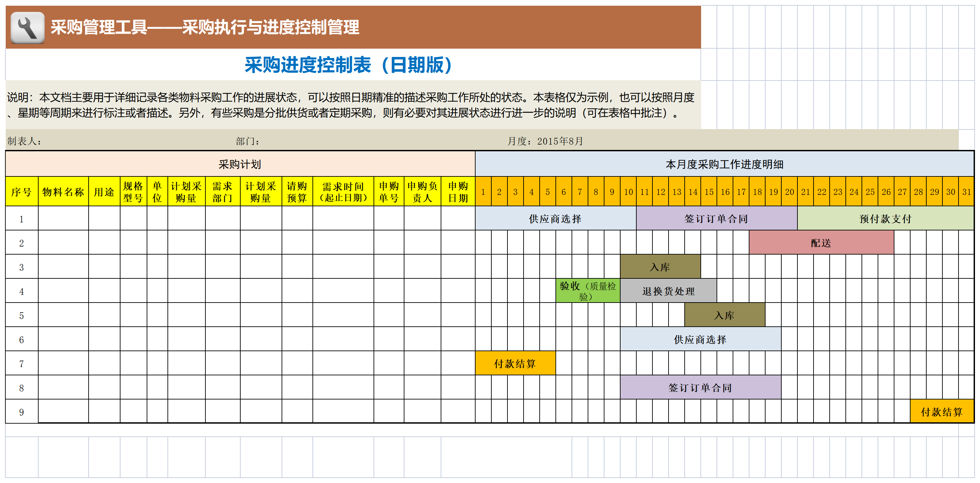Viewport: 980px width, 483px height.
Task: Select the 付款结算 bar in row 7
Action: [x=516, y=363]
